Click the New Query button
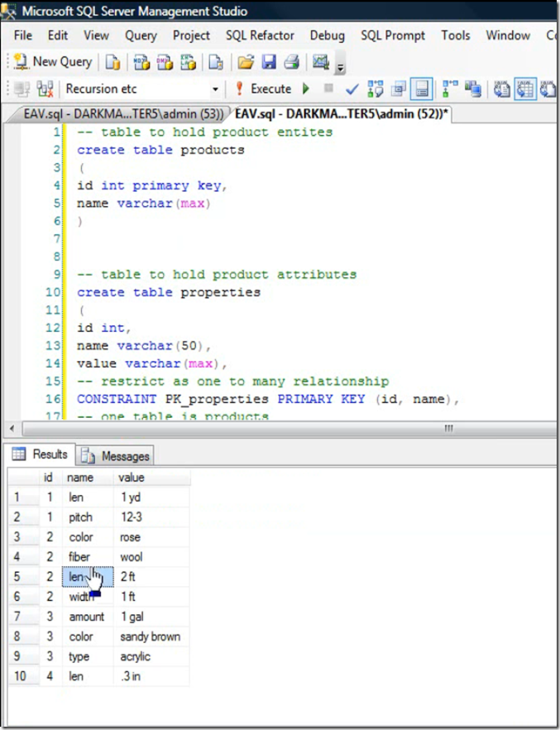The height and width of the screenshot is (730, 560). pos(53,61)
